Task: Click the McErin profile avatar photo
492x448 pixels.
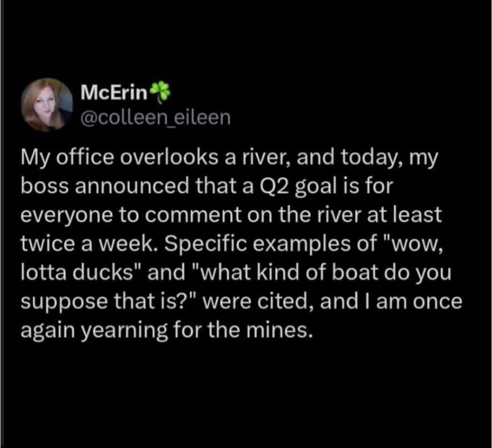Action: tap(48, 105)
